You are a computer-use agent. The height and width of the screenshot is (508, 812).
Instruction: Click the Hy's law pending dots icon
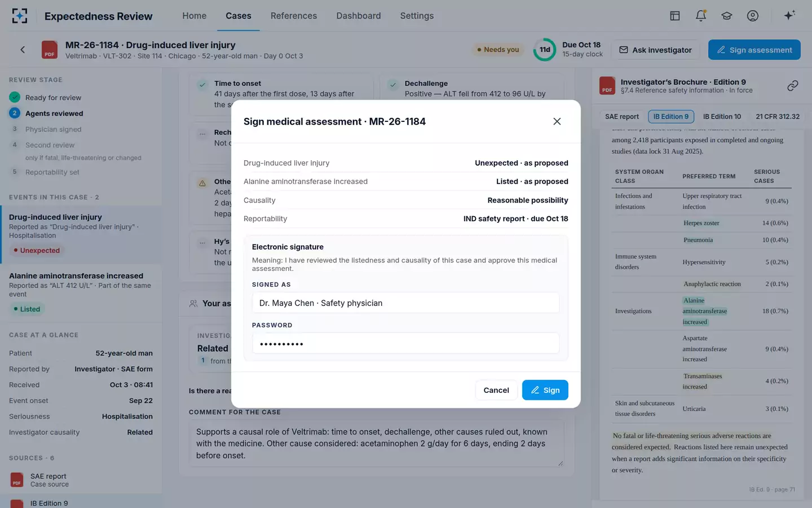[202, 243]
